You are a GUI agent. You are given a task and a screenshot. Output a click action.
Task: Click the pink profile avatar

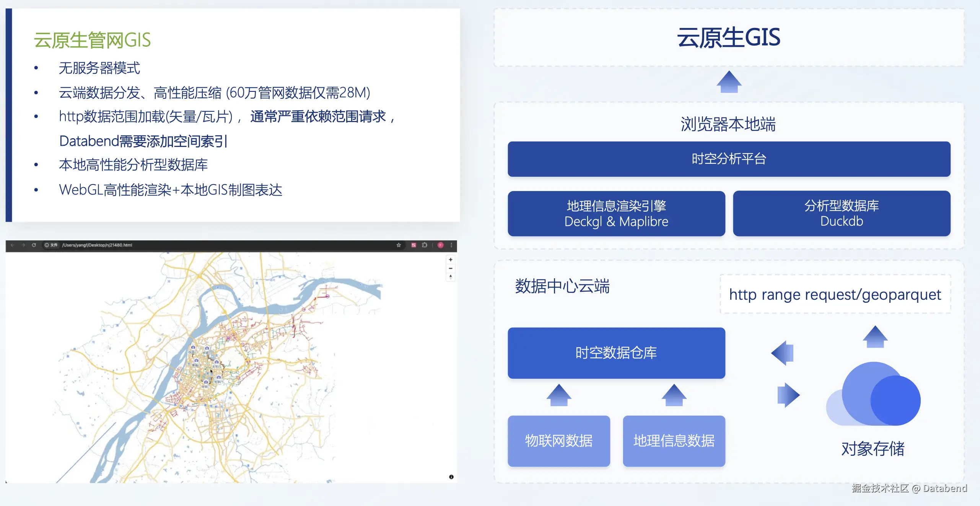click(x=441, y=245)
